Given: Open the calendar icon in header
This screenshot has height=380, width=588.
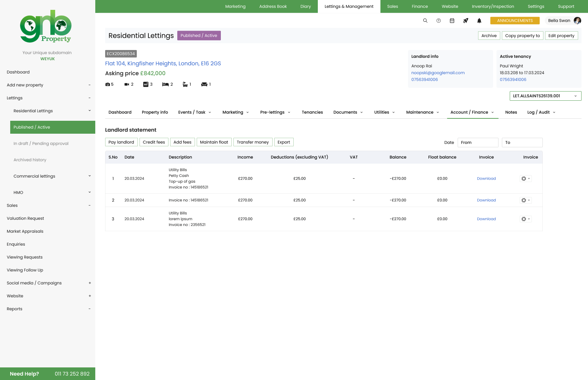Looking at the screenshot, I should coord(452,21).
